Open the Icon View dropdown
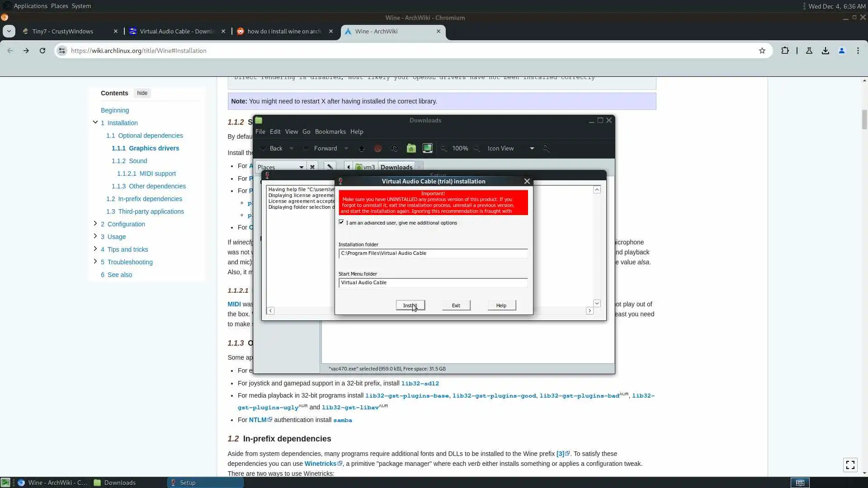 (x=510, y=148)
